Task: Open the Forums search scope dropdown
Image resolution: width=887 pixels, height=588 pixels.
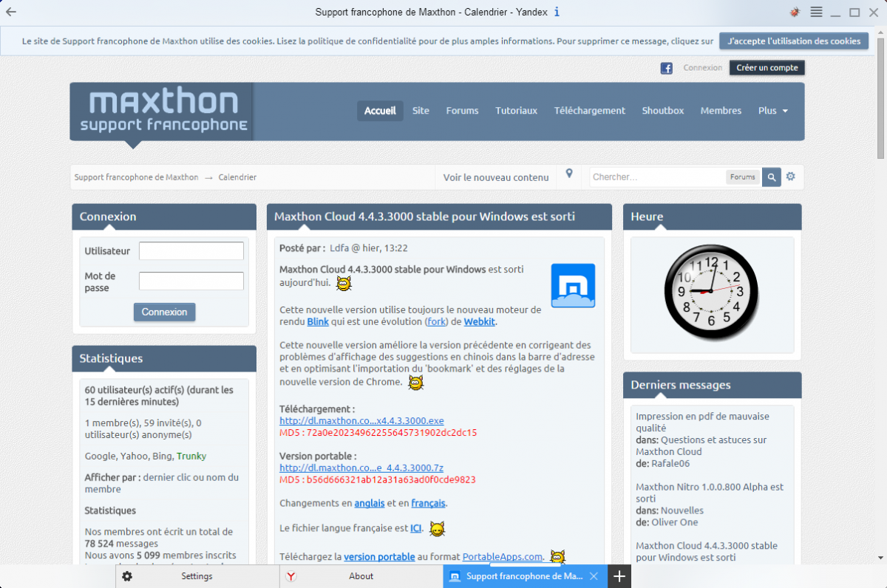Action: pyautogui.click(x=743, y=177)
